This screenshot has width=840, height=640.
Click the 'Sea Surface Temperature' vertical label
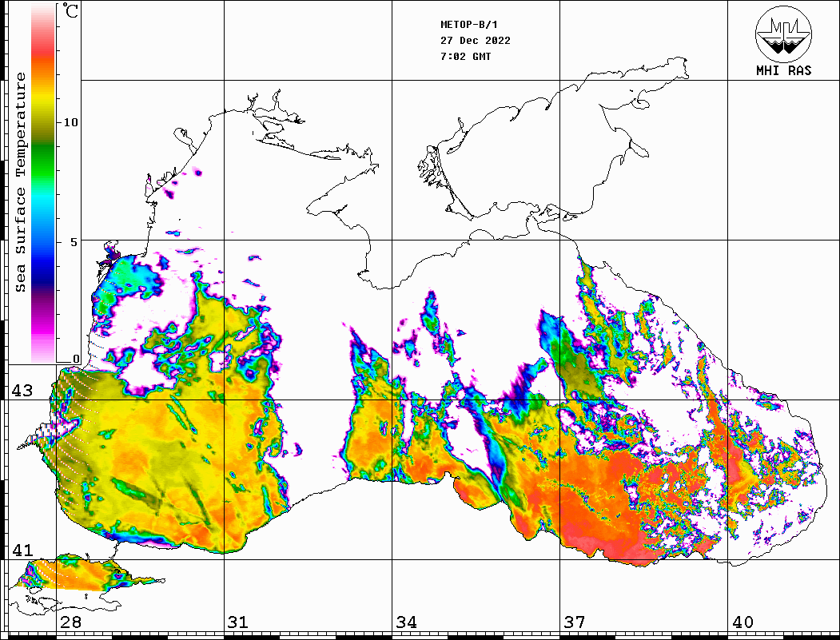click(x=20, y=182)
